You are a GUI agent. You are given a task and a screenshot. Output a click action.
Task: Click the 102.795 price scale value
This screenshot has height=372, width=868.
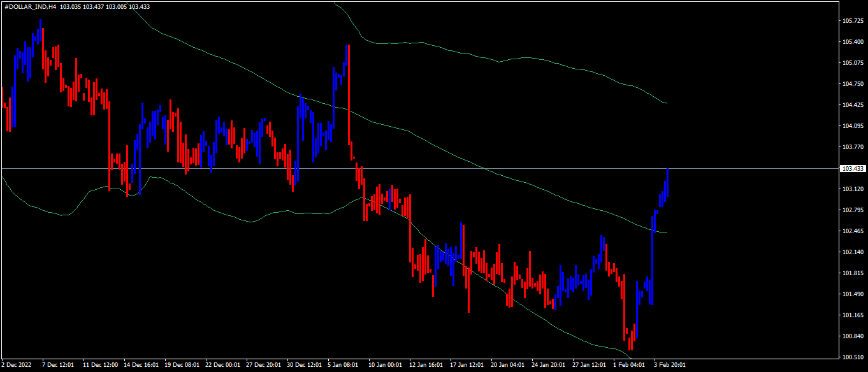click(x=853, y=210)
